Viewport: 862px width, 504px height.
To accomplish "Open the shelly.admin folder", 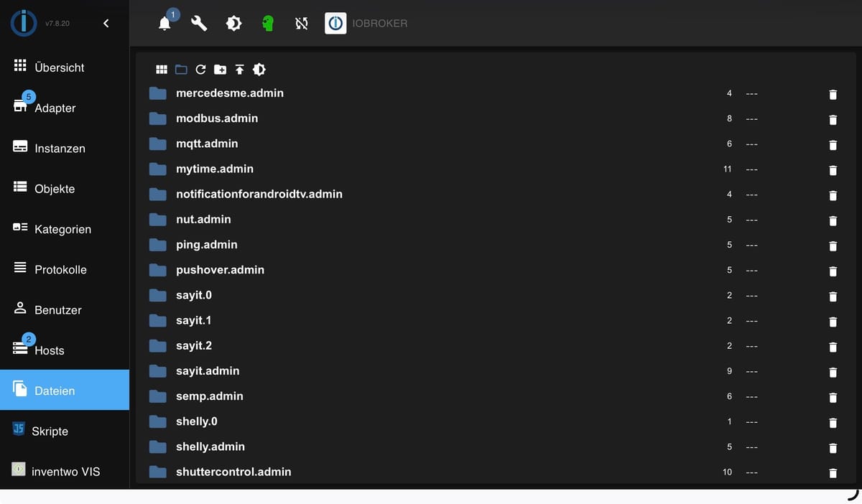I will tap(210, 447).
